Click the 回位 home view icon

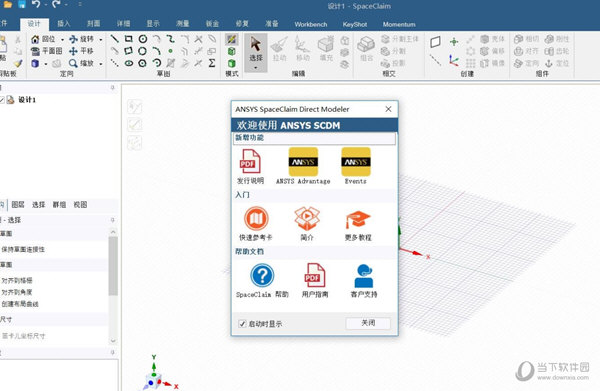[35, 39]
